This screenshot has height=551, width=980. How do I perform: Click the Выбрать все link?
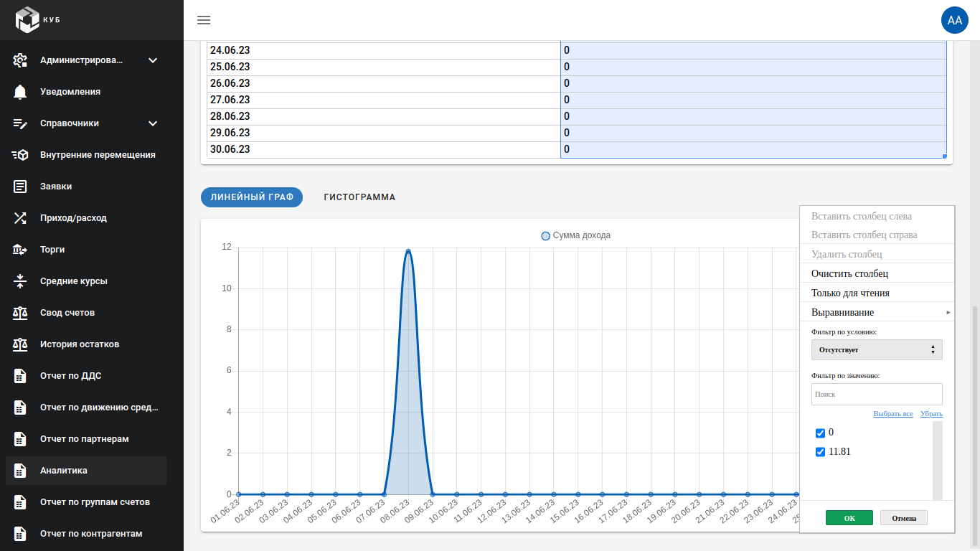(x=893, y=414)
